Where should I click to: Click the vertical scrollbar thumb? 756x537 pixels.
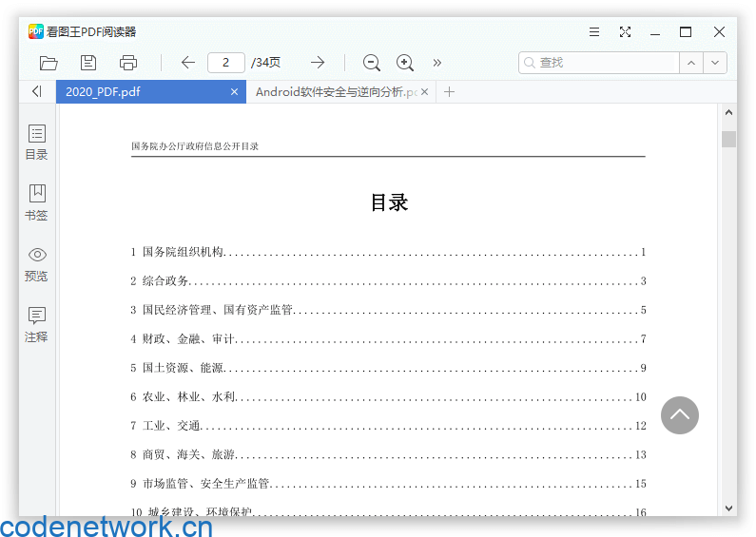[728, 140]
